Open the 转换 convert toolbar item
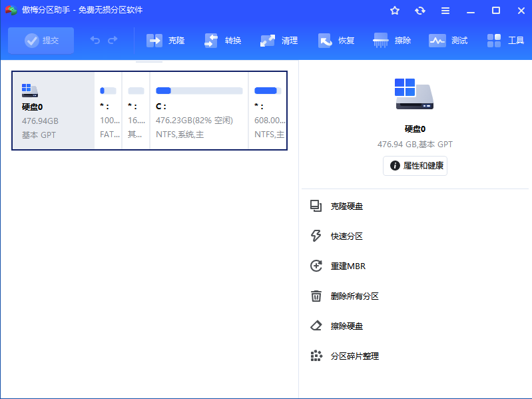Image resolution: width=532 pixels, height=399 pixels. (222, 41)
